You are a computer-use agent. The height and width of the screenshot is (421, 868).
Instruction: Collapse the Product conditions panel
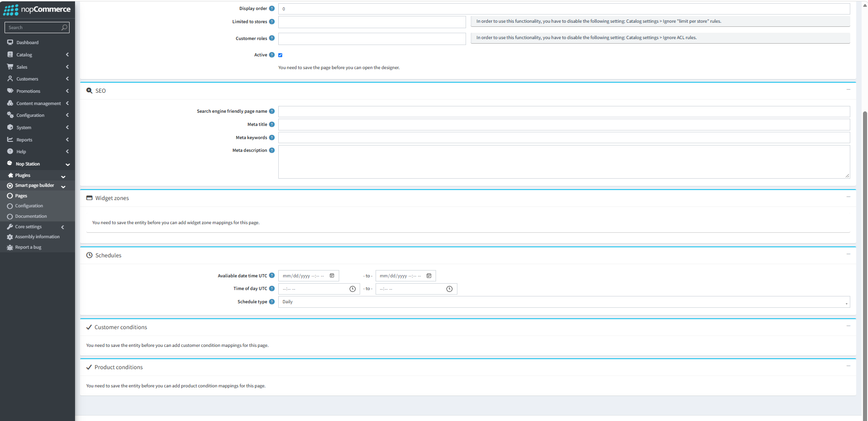click(x=848, y=366)
